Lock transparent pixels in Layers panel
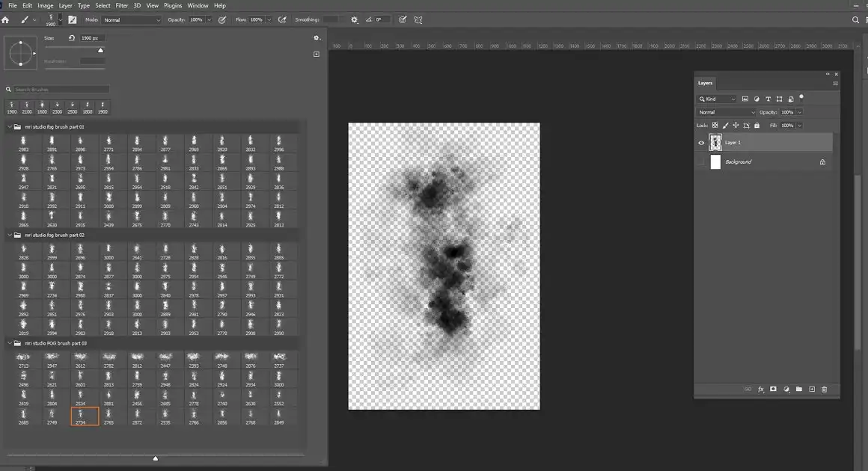 [x=715, y=125]
